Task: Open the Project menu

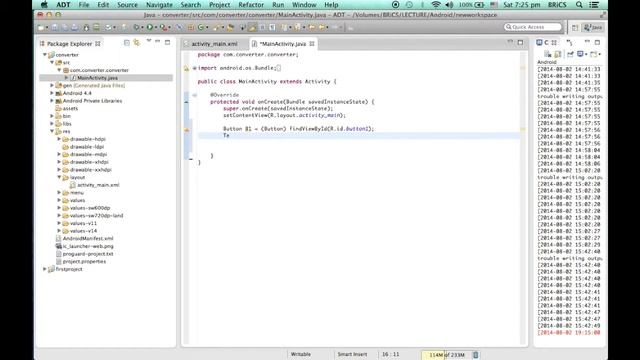Action: pyautogui.click(x=220, y=5)
